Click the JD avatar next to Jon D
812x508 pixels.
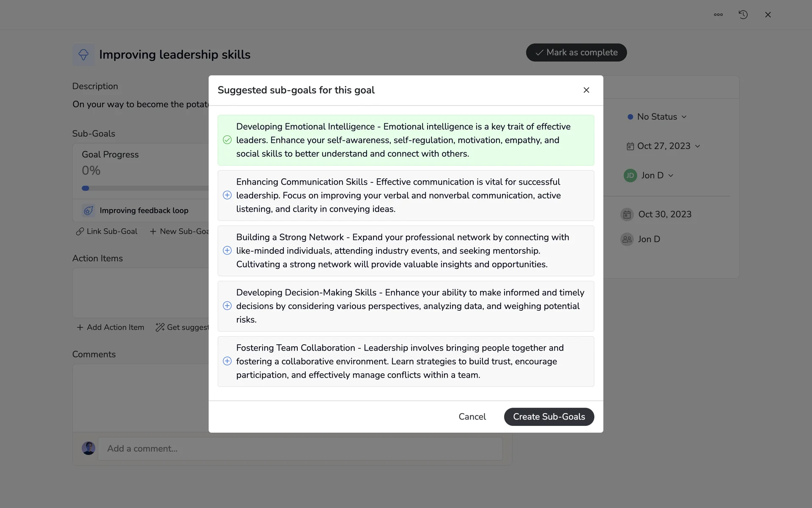pyautogui.click(x=630, y=175)
